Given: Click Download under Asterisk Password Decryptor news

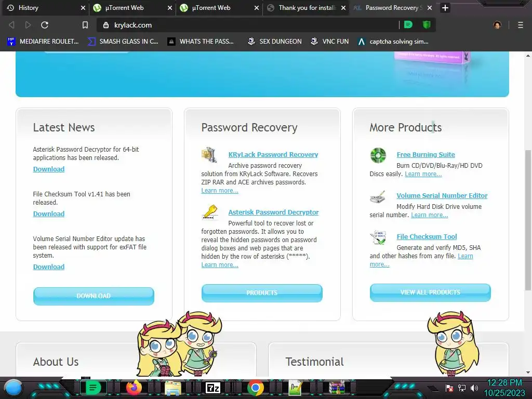Looking at the screenshot, I should [x=48, y=169].
